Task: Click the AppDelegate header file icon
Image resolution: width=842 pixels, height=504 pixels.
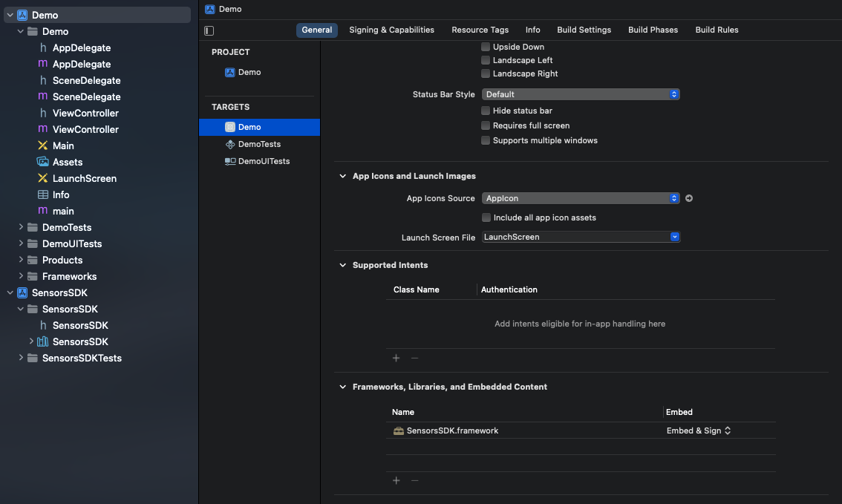Action: (43, 48)
